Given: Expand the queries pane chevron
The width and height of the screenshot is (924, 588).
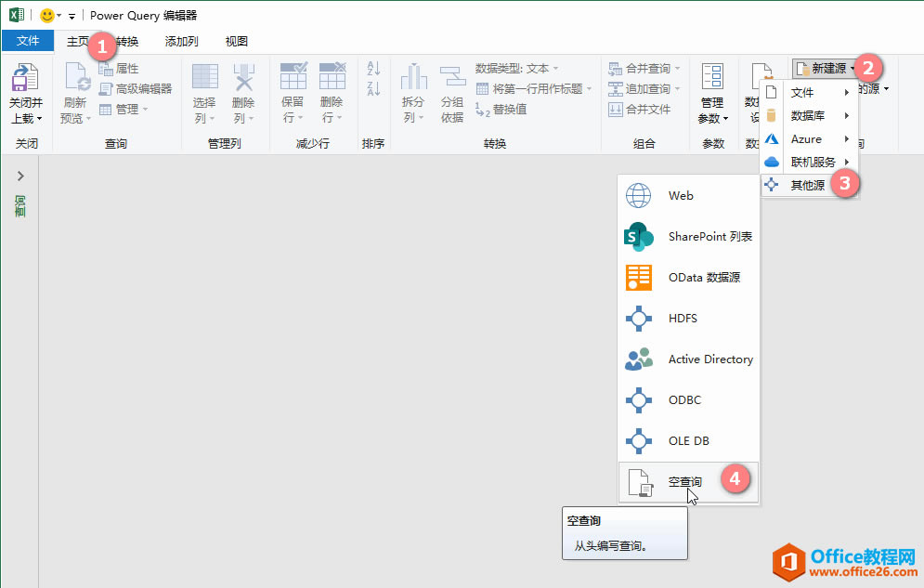Looking at the screenshot, I should tap(20, 176).
